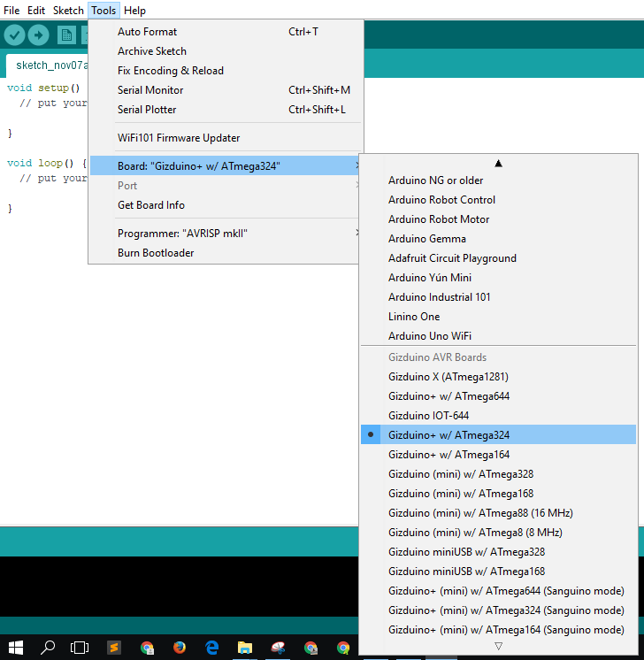Viewport: 644px width, 660px height.
Task: Launch Firefox from the taskbar
Action: pos(180,648)
